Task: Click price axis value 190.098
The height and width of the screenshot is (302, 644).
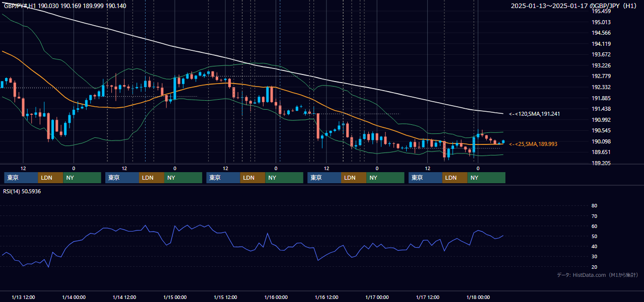Action: click(601, 141)
